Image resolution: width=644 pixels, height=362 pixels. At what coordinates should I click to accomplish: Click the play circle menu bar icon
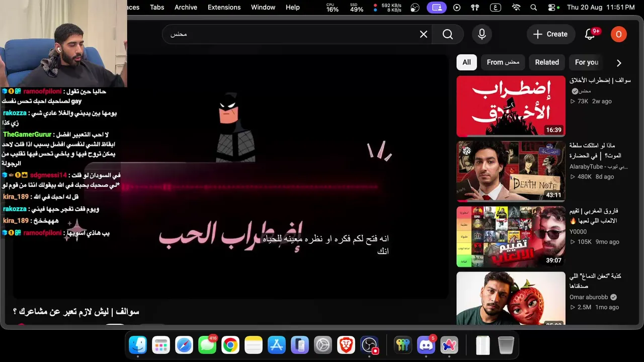(457, 8)
